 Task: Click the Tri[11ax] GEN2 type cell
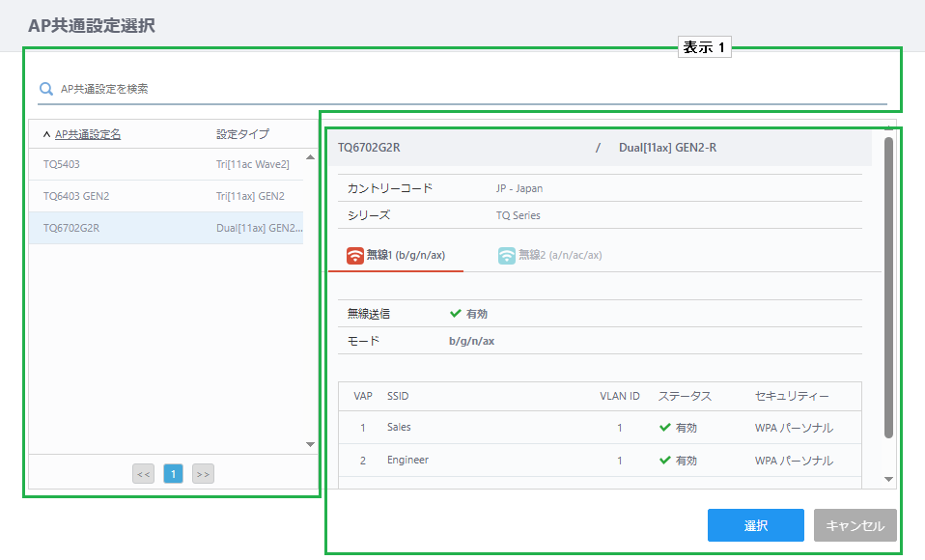pyautogui.click(x=250, y=196)
